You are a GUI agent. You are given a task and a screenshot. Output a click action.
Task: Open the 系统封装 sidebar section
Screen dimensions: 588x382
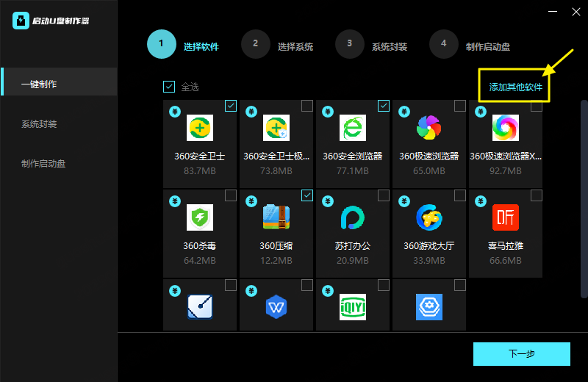click(39, 124)
